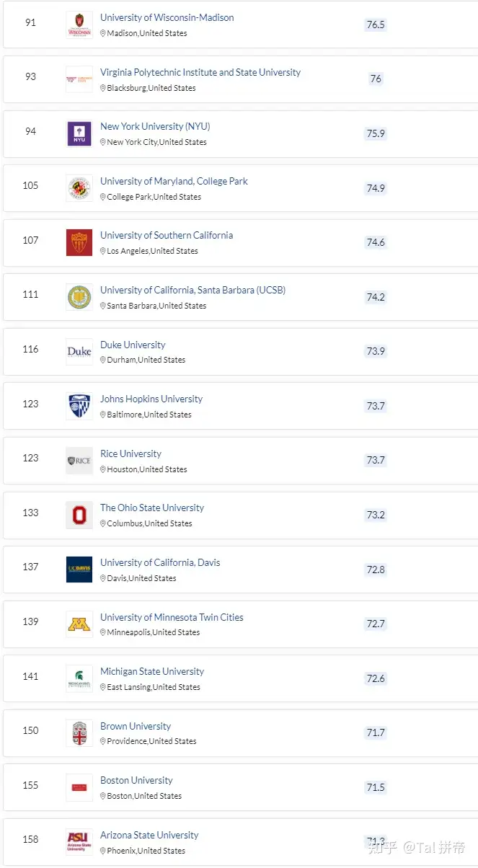The height and width of the screenshot is (868, 478).
Task: Click the University of Maryland seal logo
Action: [x=79, y=188]
